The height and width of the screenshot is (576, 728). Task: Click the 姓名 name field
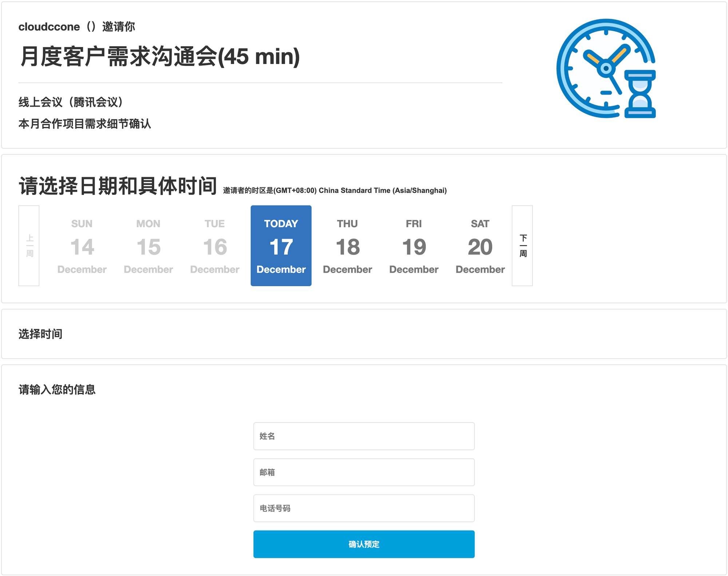364,436
